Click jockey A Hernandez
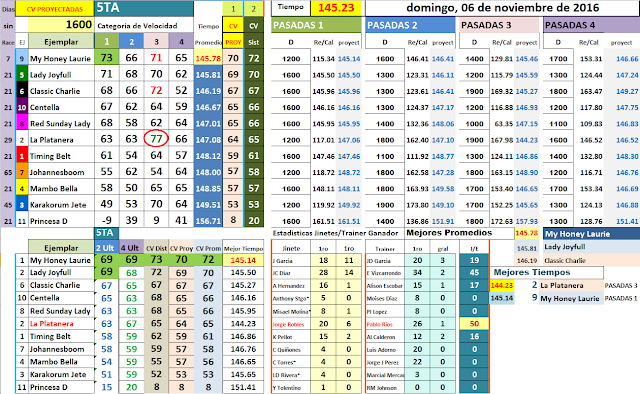 click(289, 286)
